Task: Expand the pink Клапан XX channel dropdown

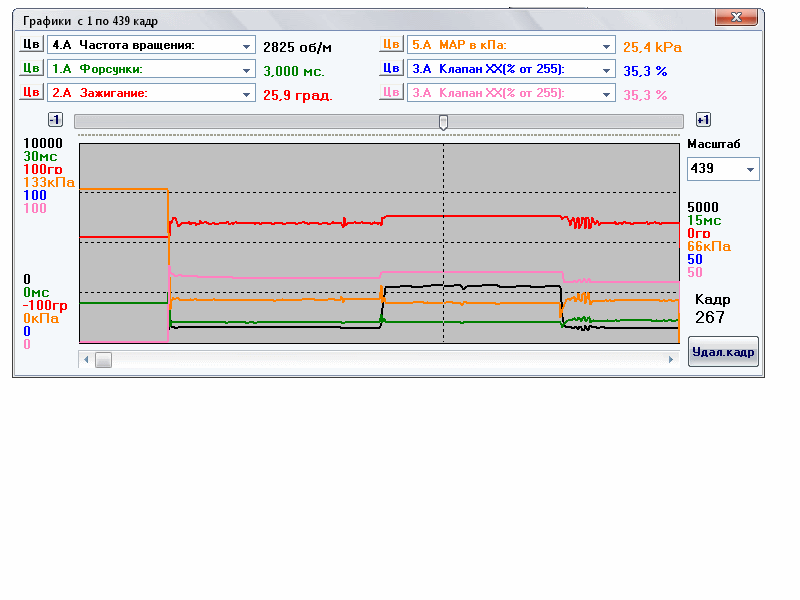Action: 606,93
